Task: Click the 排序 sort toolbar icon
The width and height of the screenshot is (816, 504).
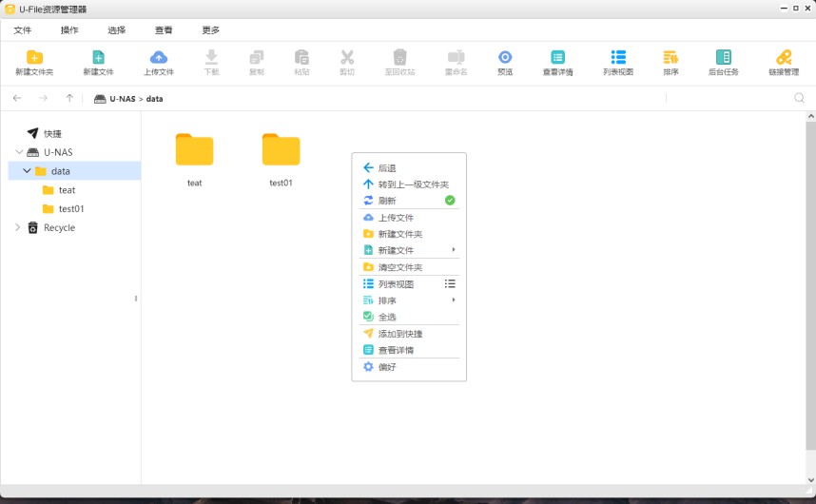Action: tap(670, 57)
